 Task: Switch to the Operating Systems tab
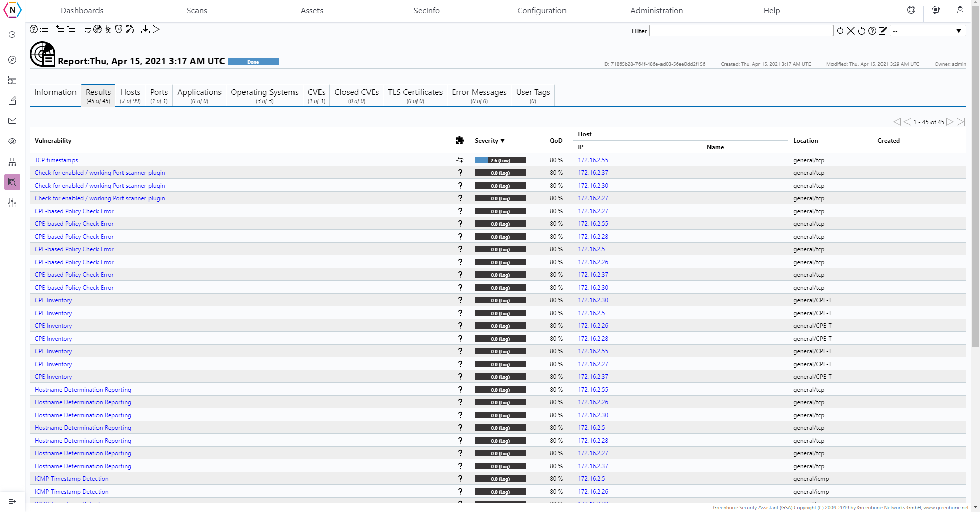tap(264, 95)
